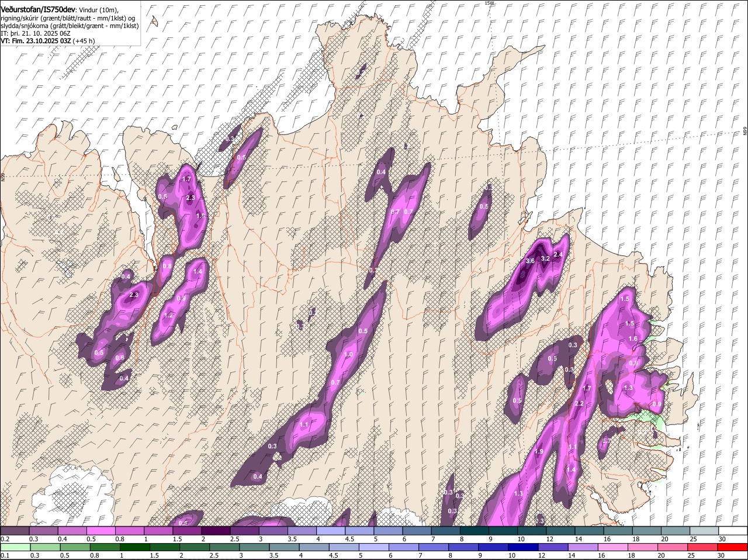Click the upper legend swatch starting at 4

pyautogui.click(x=331, y=530)
